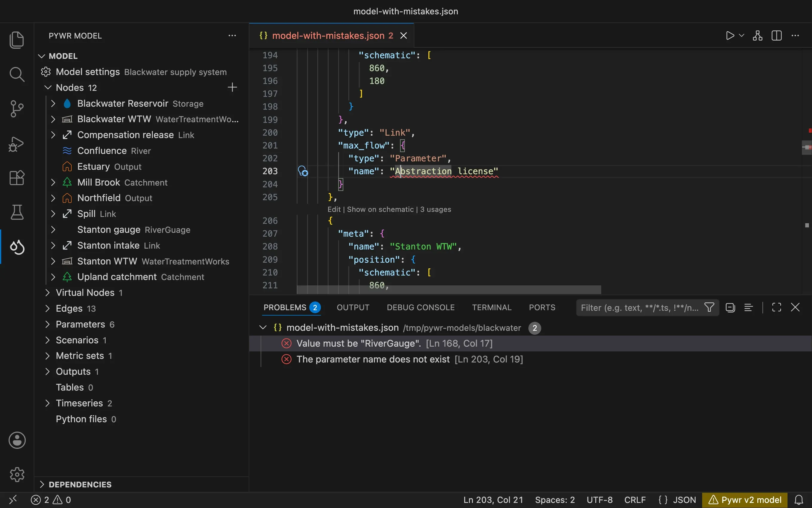Click the Run play button in editor toolbar
The height and width of the screenshot is (508, 812).
pos(730,36)
